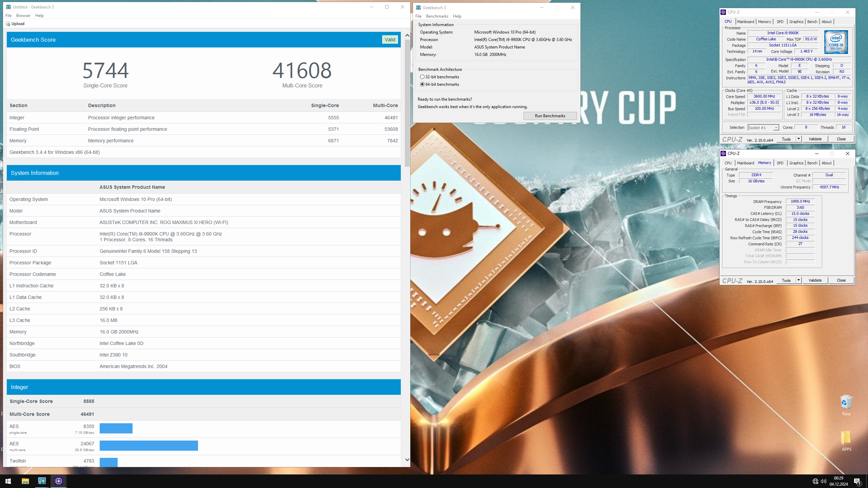Viewport: 868px width, 488px height.
Task: Open the Browser menu in Geekbench
Action: click(23, 16)
